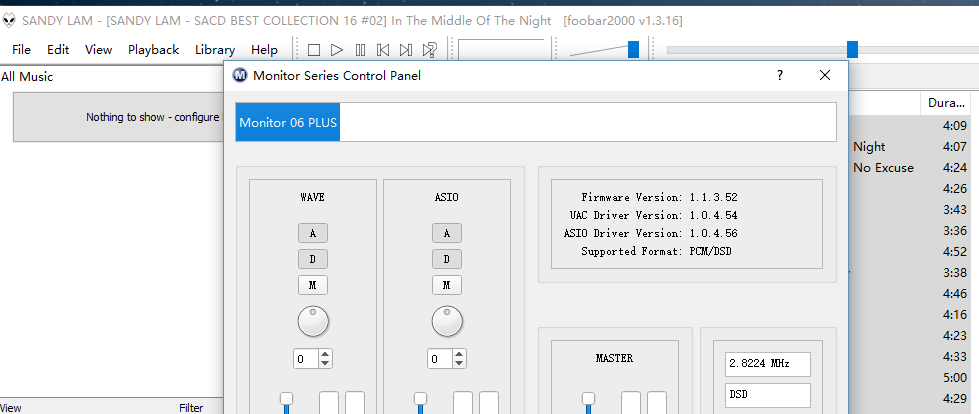This screenshot has height=414, width=979.
Task: Click the Duration column header
Action: (x=945, y=103)
